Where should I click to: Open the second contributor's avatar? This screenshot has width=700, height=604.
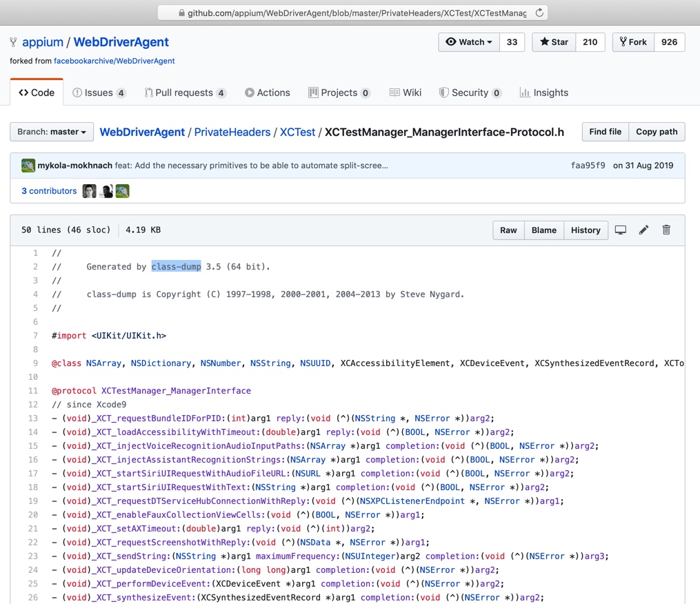(106, 191)
